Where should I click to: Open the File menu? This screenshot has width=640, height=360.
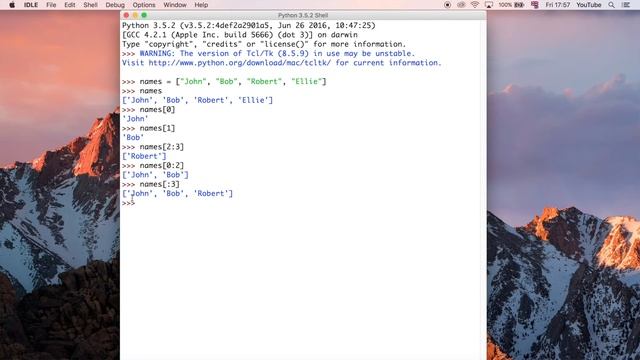[51, 5]
